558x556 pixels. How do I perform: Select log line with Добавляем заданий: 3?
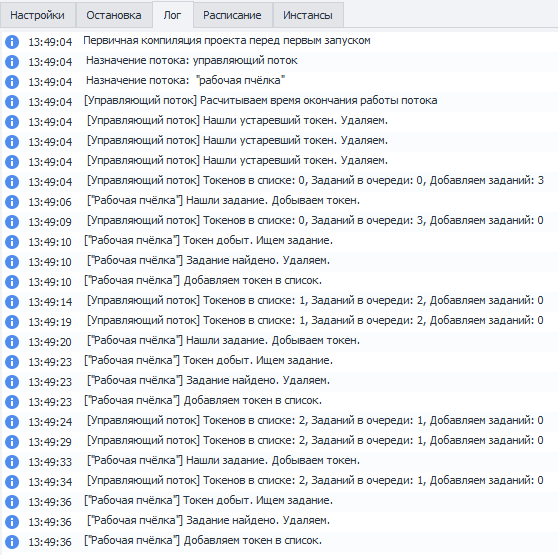point(279,181)
